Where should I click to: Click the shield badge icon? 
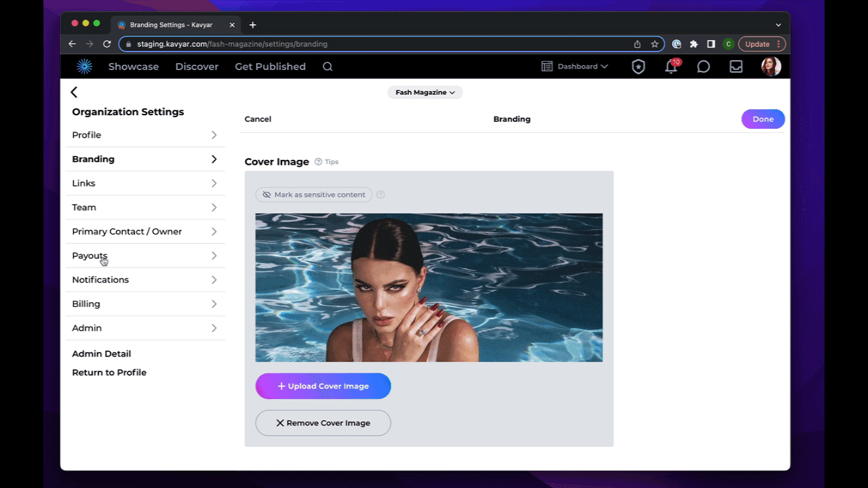point(638,66)
